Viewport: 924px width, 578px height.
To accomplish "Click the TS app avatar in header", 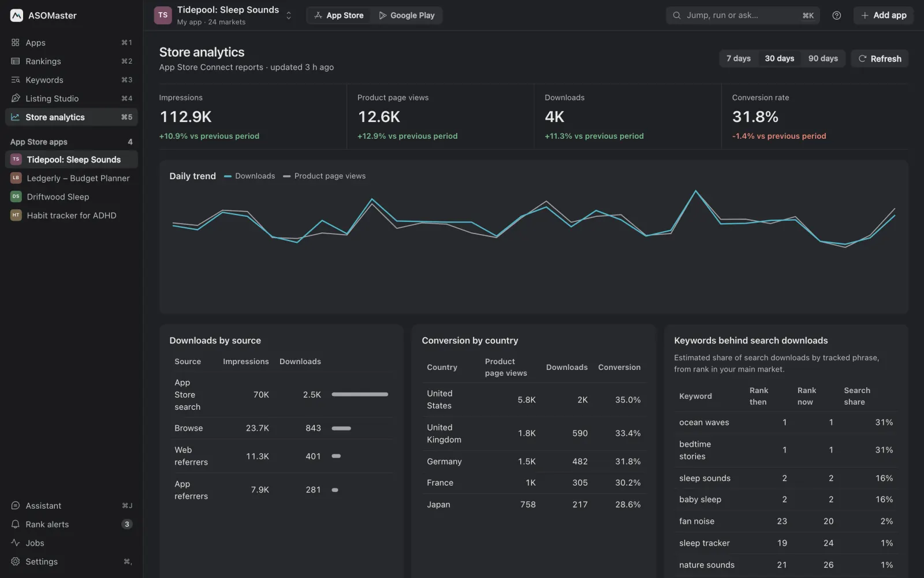I will click(x=163, y=16).
